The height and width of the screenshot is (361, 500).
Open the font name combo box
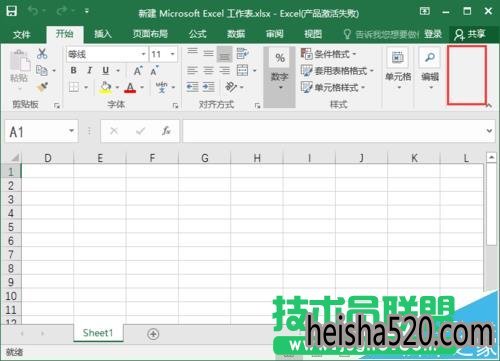point(107,54)
